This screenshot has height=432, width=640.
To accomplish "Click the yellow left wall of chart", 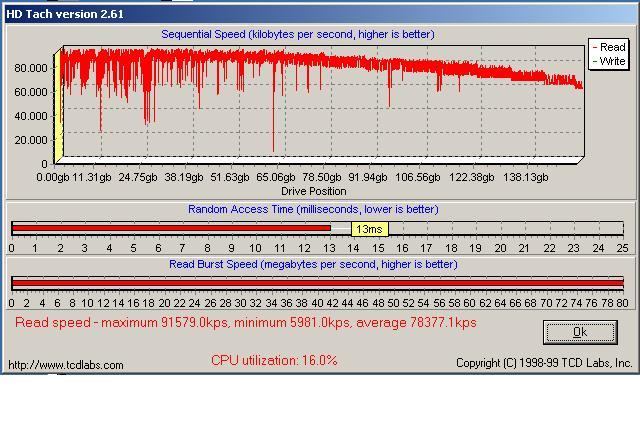I will [58, 107].
